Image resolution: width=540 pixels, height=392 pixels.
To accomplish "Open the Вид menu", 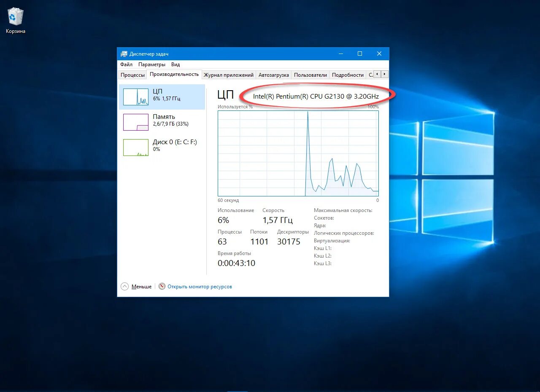I will pyautogui.click(x=175, y=64).
